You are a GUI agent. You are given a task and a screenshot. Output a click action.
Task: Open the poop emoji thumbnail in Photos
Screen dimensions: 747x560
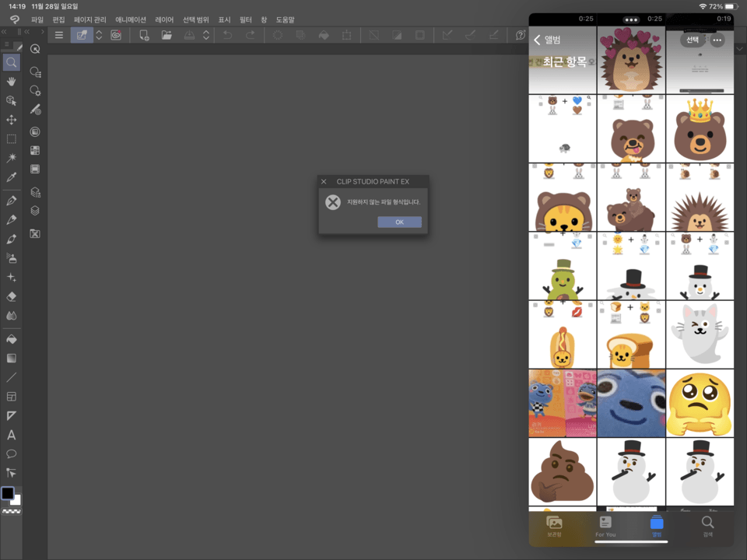[x=562, y=471]
